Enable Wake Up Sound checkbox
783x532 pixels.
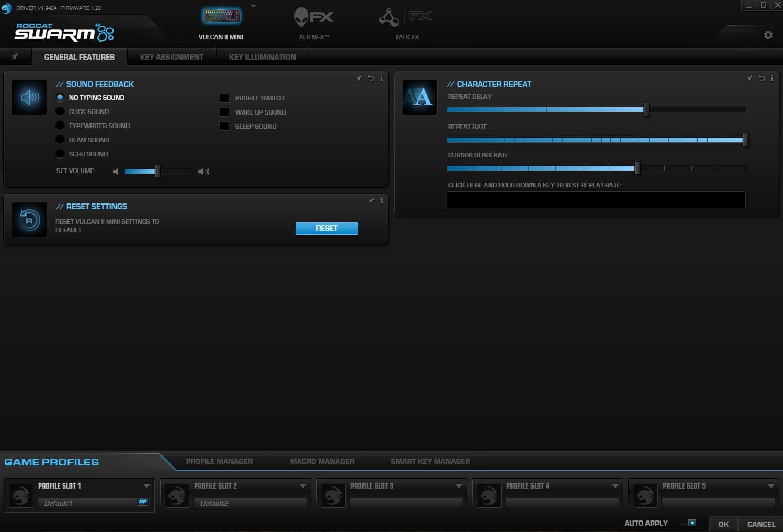click(x=224, y=112)
